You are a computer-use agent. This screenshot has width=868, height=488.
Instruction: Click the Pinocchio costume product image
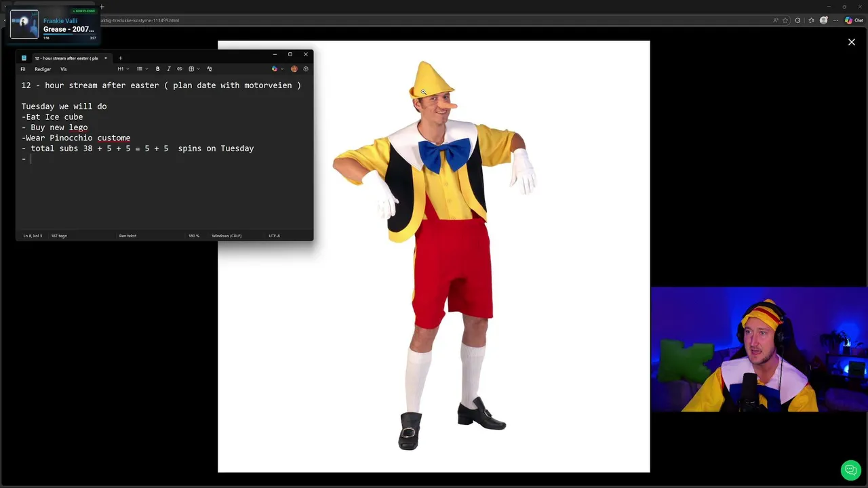coord(434,256)
